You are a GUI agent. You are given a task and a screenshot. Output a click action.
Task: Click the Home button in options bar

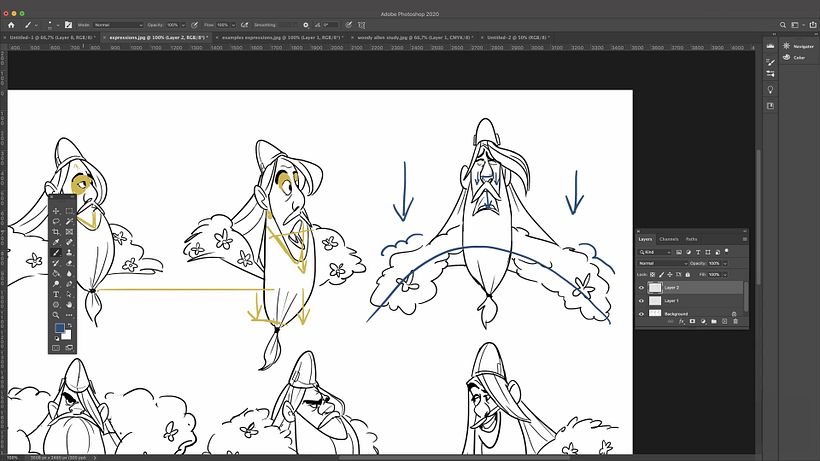click(x=11, y=25)
